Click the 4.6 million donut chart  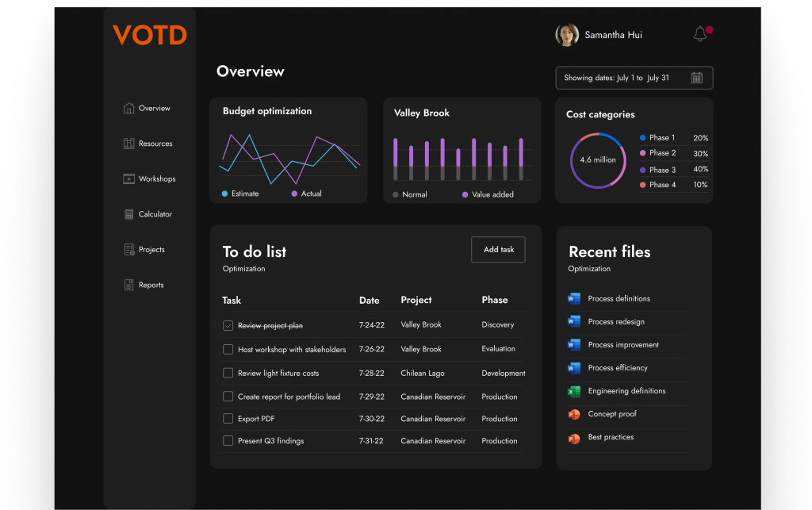coord(598,160)
